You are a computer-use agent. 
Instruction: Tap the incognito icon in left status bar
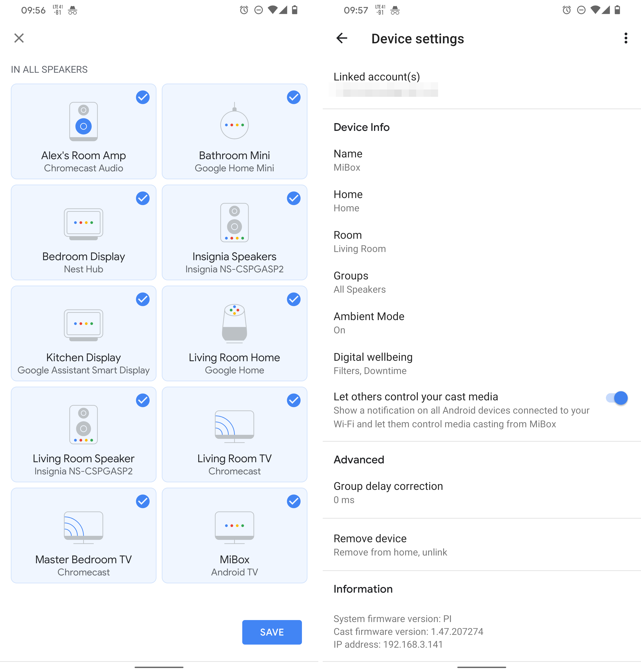point(72,10)
